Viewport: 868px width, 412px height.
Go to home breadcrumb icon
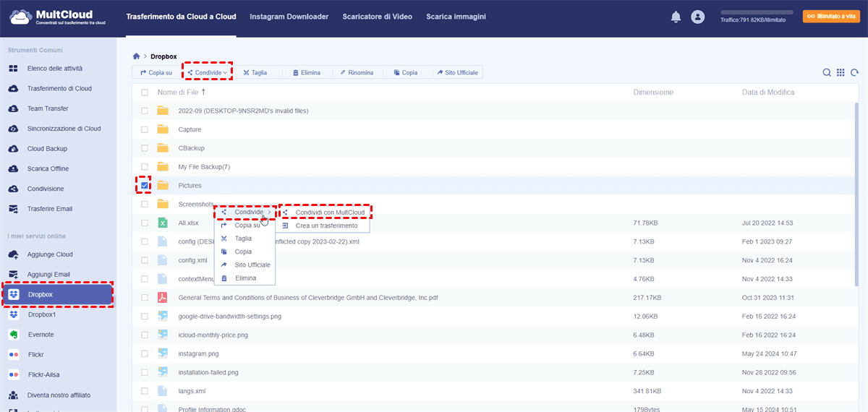pos(136,56)
